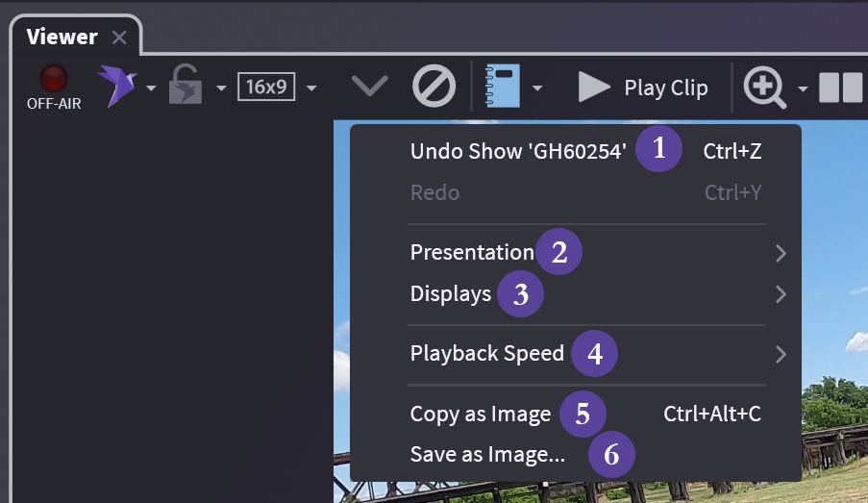Screen dimensions: 868x503
Task: Toggle the unlock padlock icon
Action: click(x=186, y=87)
